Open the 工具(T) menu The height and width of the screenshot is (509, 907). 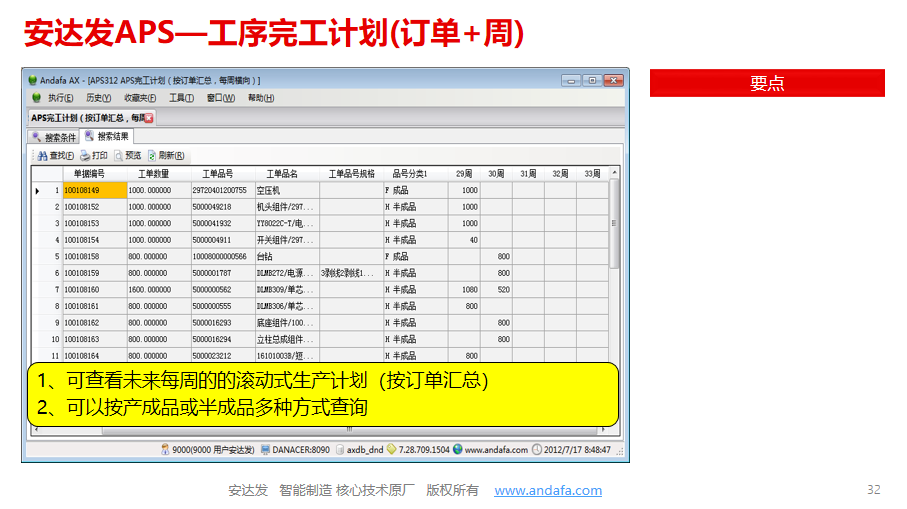(181, 98)
